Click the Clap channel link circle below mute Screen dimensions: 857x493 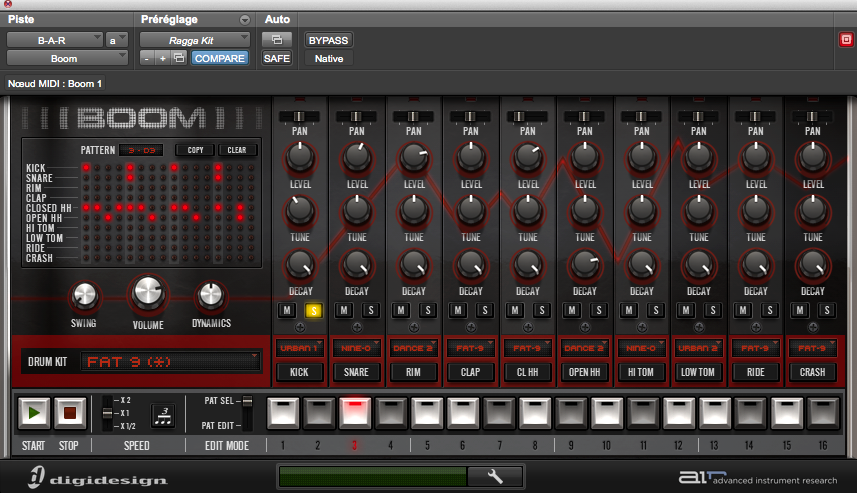[x=471, y=327]
